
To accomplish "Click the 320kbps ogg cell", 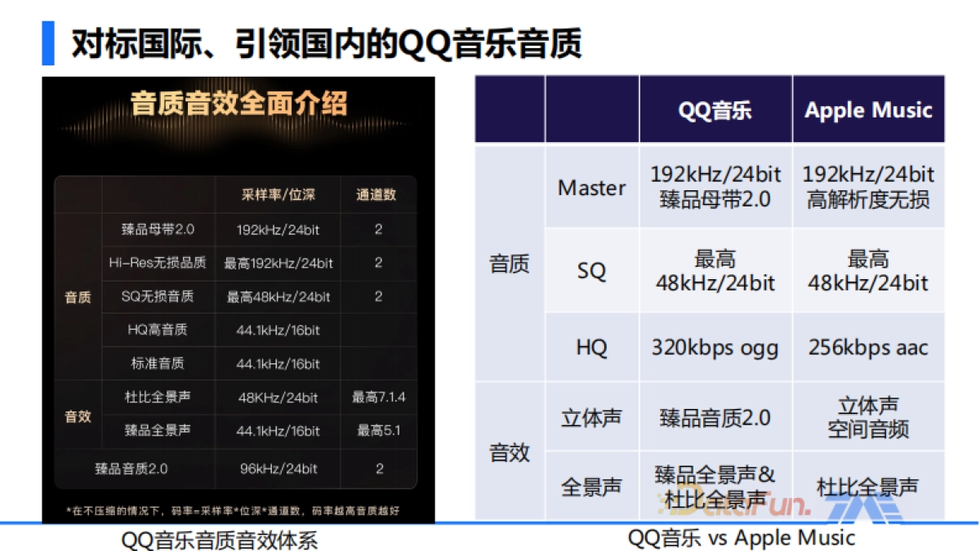I will 715,347.
